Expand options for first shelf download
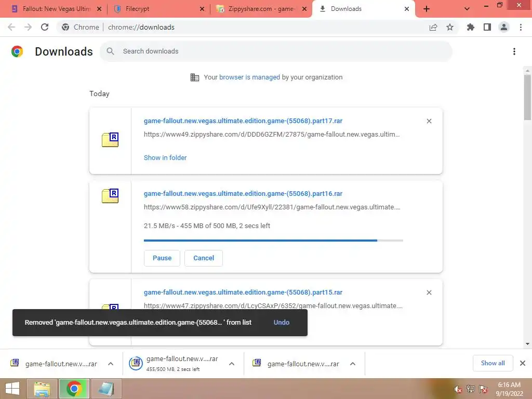This screenshot has height=399, width=532. coord(111,364)
